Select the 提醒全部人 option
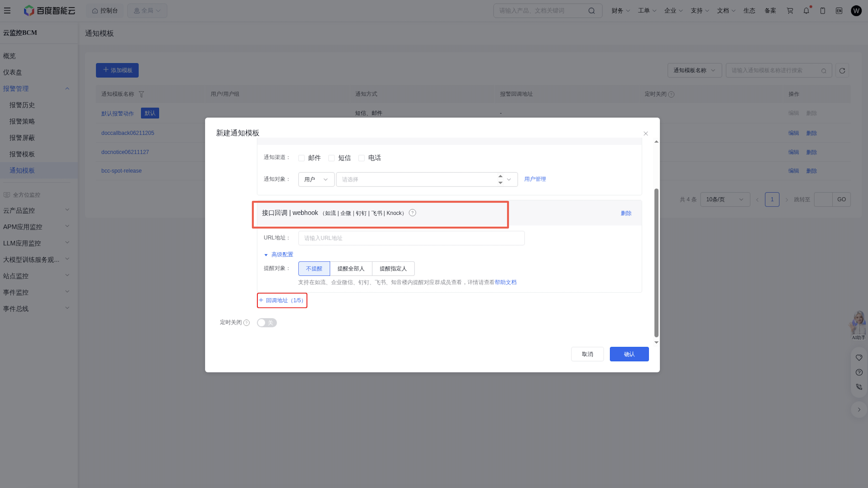Image resolution: width=868 pixels, height=488 pixels. coord(351,268)
